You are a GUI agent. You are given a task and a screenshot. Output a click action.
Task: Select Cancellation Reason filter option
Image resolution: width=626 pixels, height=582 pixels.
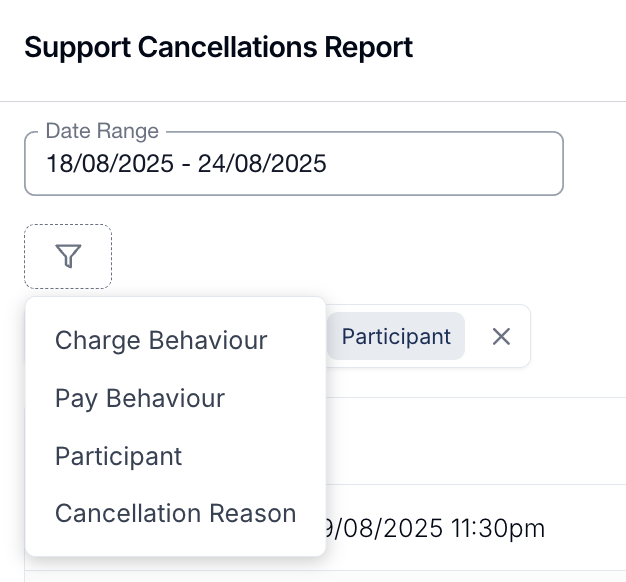tap(176, 513)
